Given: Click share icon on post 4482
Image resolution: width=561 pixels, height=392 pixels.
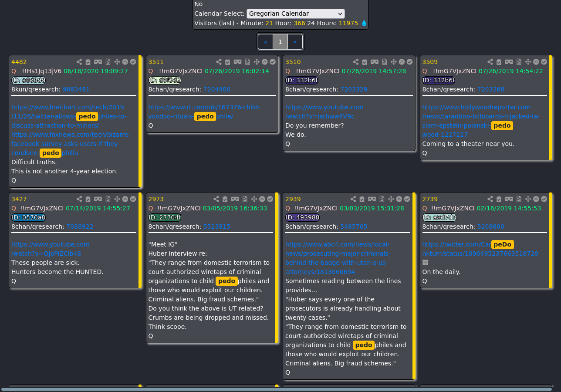Looking at the screenshot, I should [79, 62].
